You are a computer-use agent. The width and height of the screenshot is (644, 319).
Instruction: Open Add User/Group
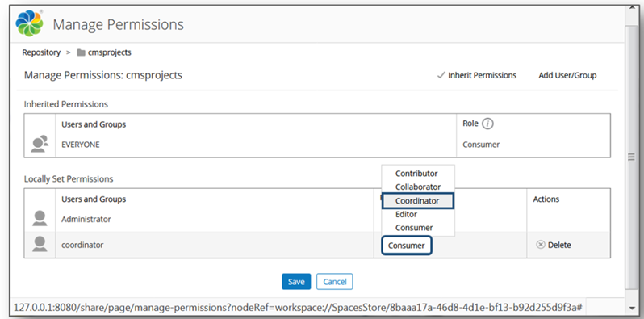tap(567, 76)
